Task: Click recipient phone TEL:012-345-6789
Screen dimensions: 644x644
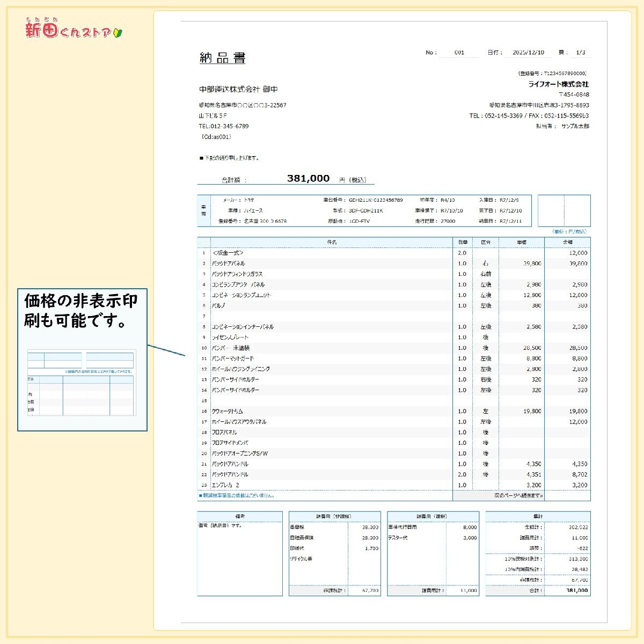Action: pyautogui.click(x=224, y=126)
